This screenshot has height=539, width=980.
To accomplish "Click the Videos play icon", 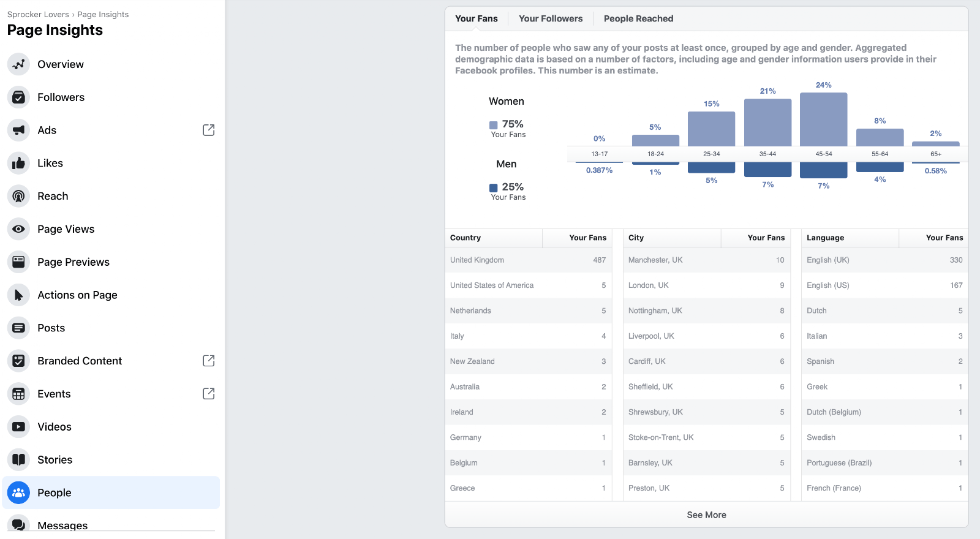I will point(18,427).
